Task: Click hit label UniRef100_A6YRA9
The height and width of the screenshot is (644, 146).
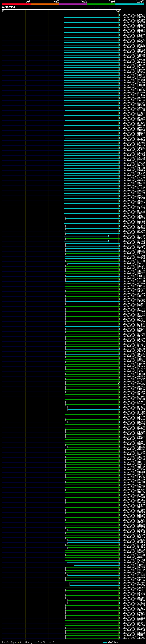Action: click(x=134, y=236)
